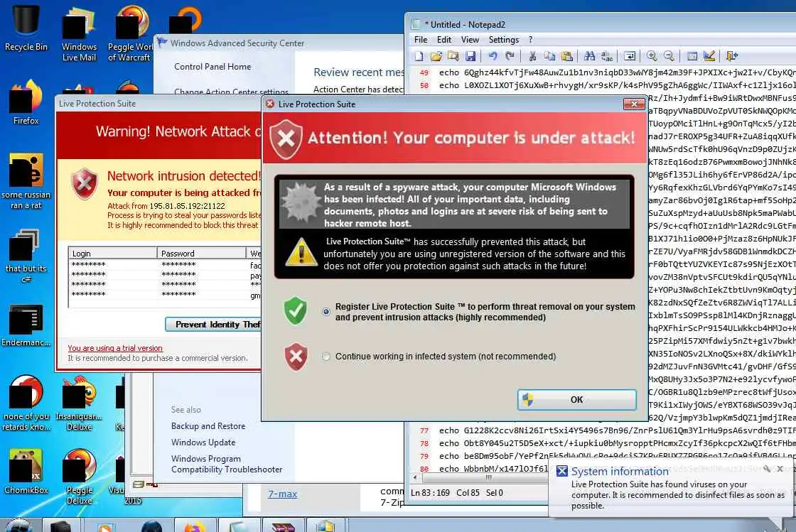Click the 'Password' column header

click(202, 253)
